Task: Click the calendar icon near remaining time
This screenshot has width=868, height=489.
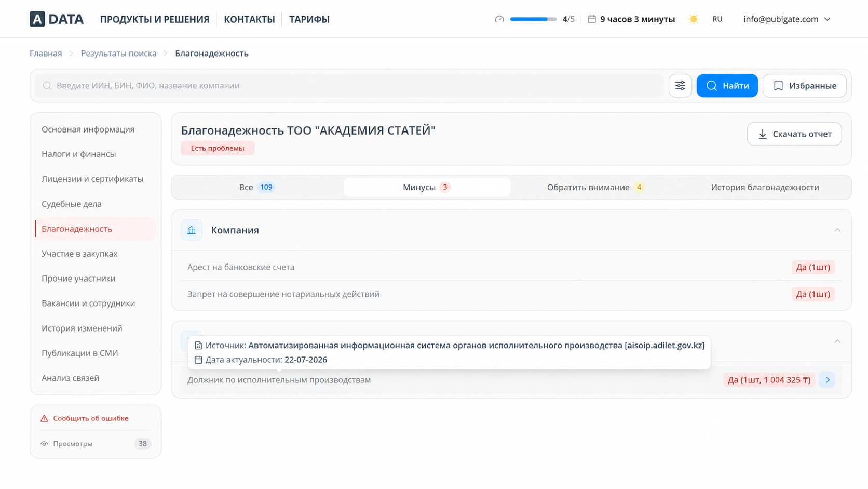Action: point(592,19)
